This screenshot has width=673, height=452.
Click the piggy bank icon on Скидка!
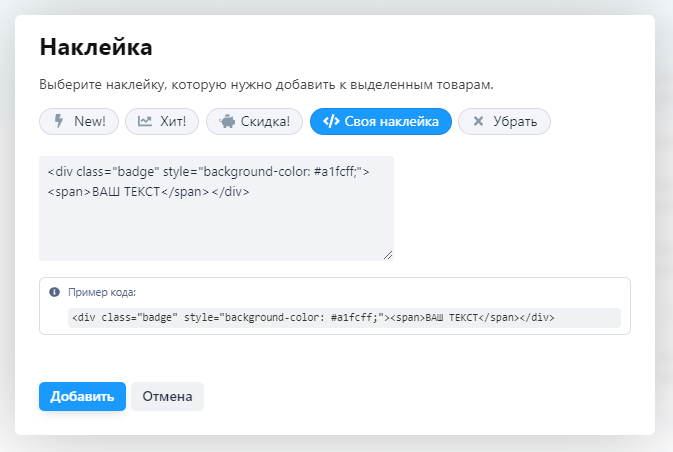(227, 122)
